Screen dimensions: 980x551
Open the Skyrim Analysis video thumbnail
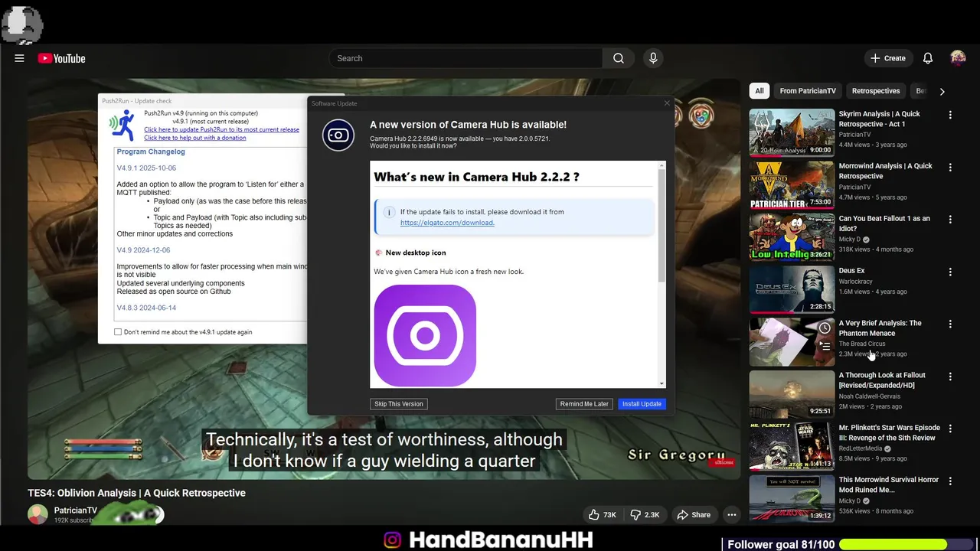[792, 132]
